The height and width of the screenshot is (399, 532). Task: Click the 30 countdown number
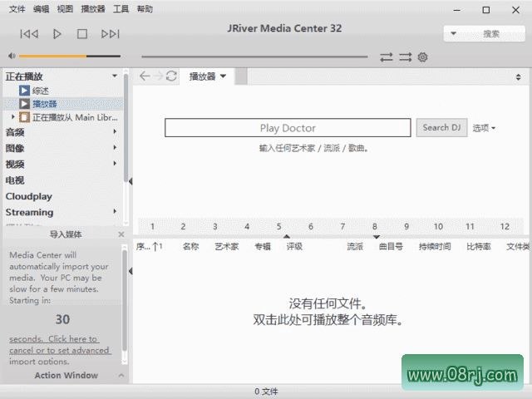(x=63, y=319)
